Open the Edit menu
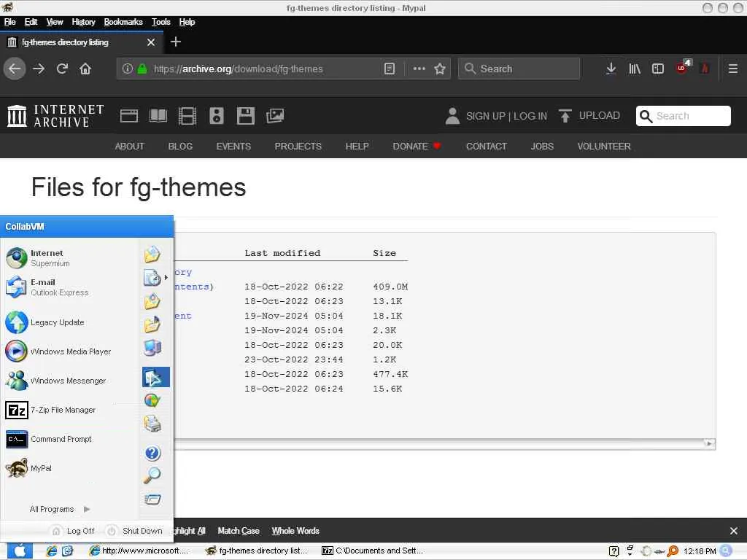 click(x=31, y=22)
